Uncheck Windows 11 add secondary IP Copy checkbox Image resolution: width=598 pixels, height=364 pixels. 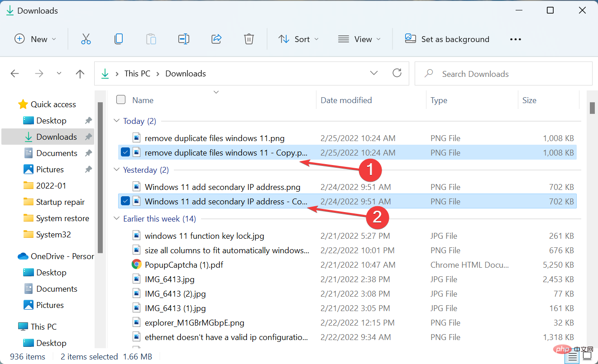coord(126,201)
